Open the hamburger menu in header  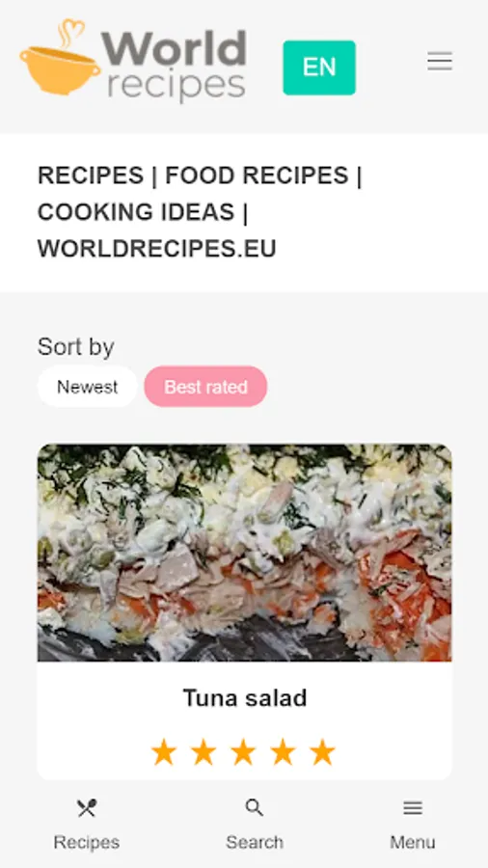(440, 61)
